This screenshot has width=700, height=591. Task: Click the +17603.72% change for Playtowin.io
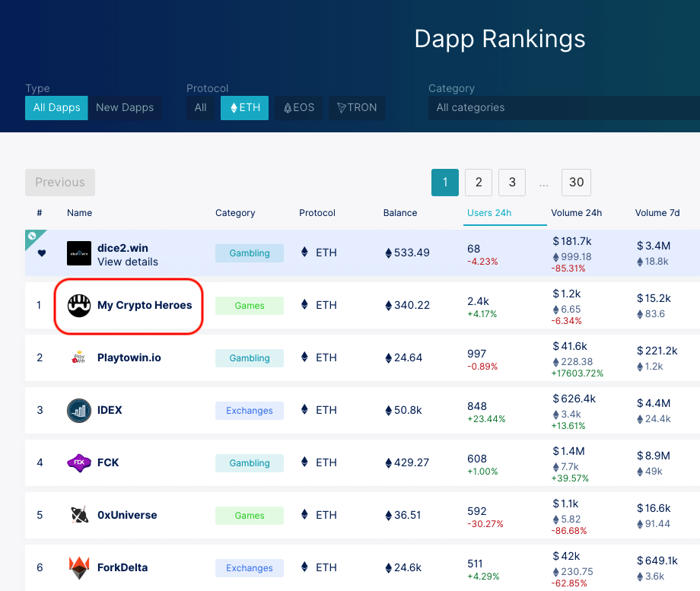pos(577,373)
